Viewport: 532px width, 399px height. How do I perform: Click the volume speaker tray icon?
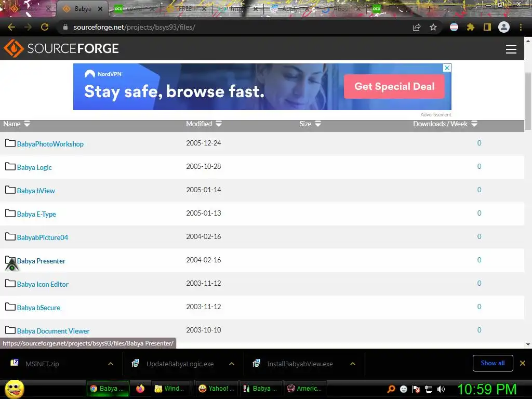441,389
